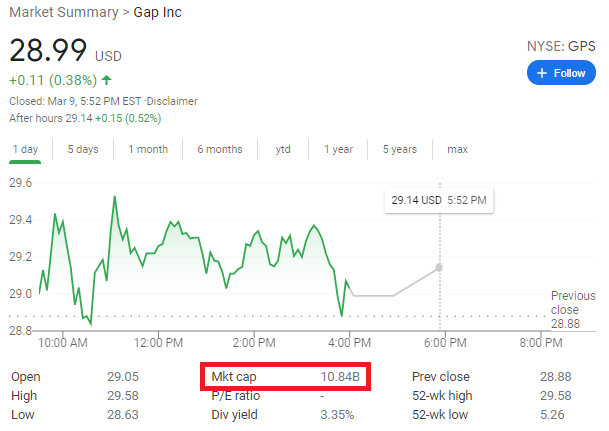Click the 4:00 PM axis label
Image resolution: width=609 pixels, height=431 pixels.
(x=350, y=342)
